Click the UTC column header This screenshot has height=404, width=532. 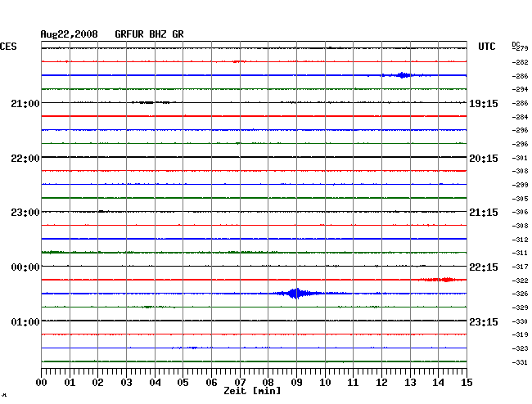click(x=487, y=47)
